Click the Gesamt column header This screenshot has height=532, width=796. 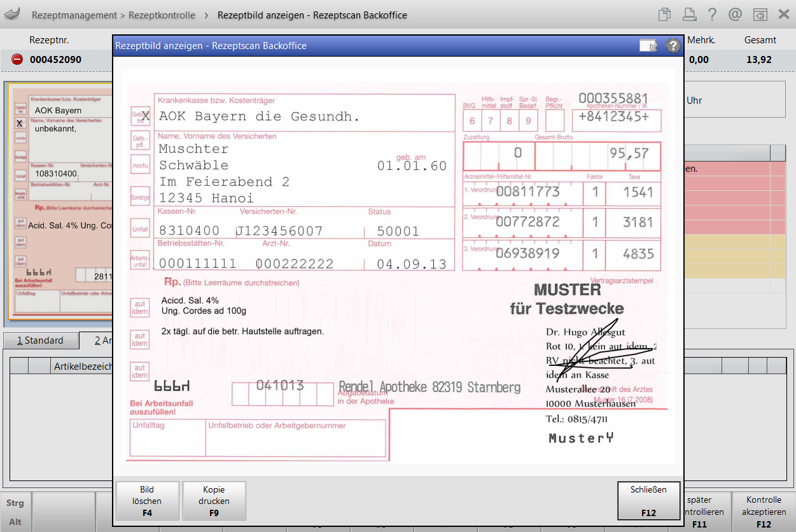click(x=760, y=39)
